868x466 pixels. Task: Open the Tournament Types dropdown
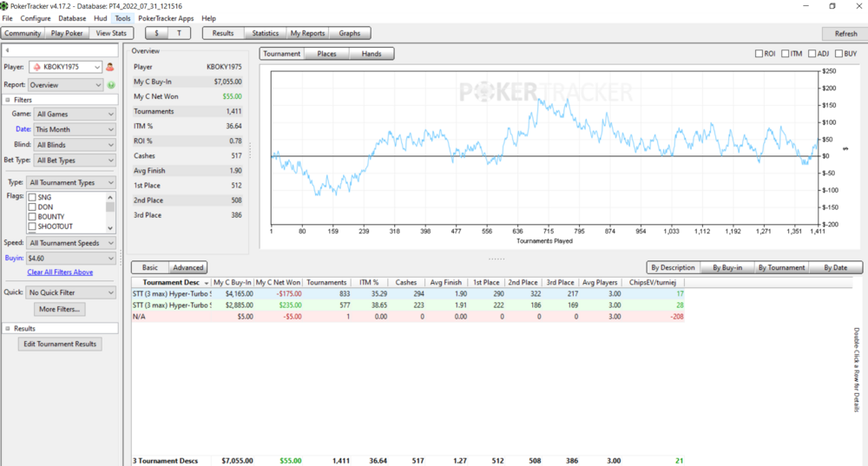(x=71, y=182)
